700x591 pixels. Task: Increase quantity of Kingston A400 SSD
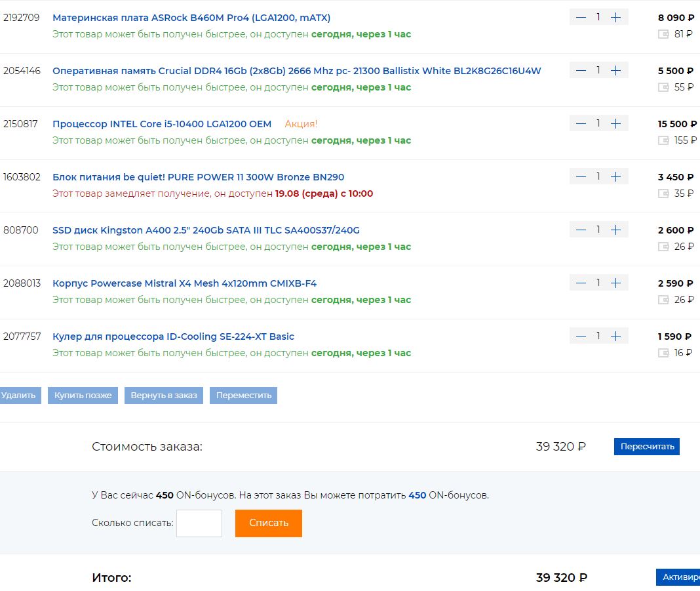click(x=615, y=230)
